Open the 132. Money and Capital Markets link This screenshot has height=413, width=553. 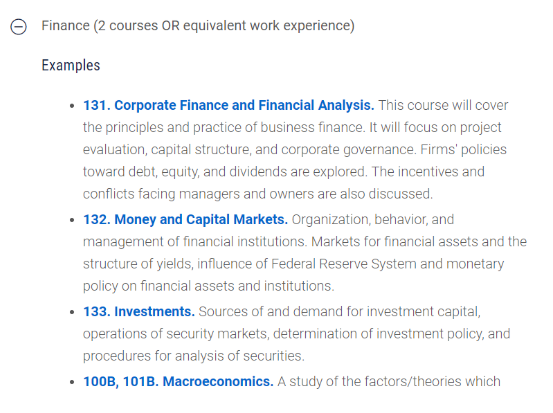[185, 219]
